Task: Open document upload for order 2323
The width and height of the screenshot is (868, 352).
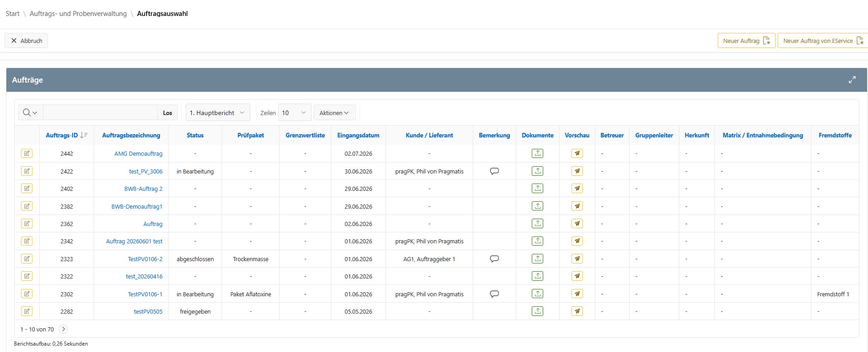Action: [538, 259]
